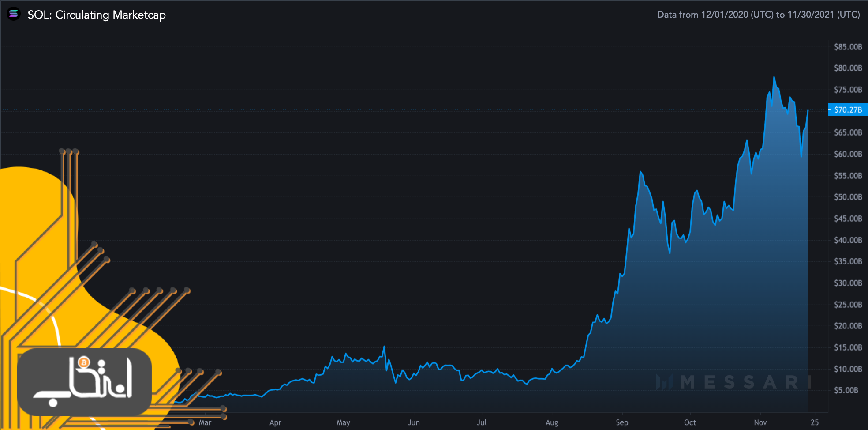Click the Jul label on the time axis
This screenshot has width=868, height=430.
(482, 422)
